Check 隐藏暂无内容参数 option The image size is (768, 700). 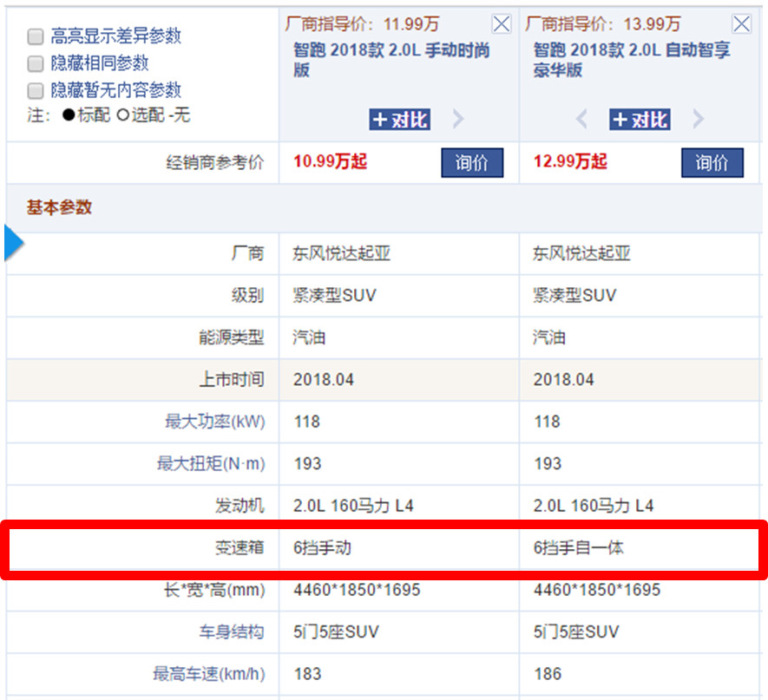[x=36, y=90]
